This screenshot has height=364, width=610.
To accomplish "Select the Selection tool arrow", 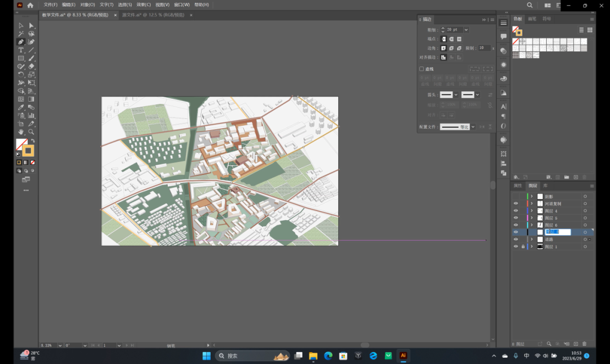I will coord(21,25).
